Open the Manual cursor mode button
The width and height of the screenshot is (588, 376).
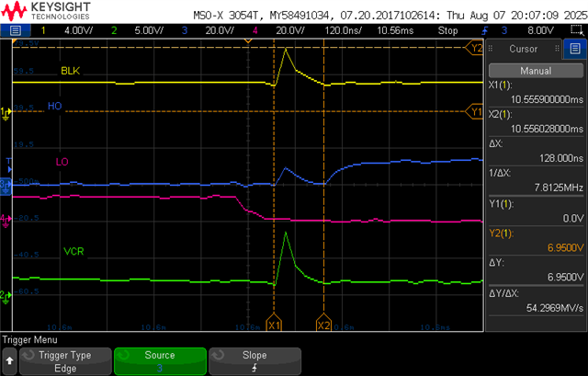point(536,71)
